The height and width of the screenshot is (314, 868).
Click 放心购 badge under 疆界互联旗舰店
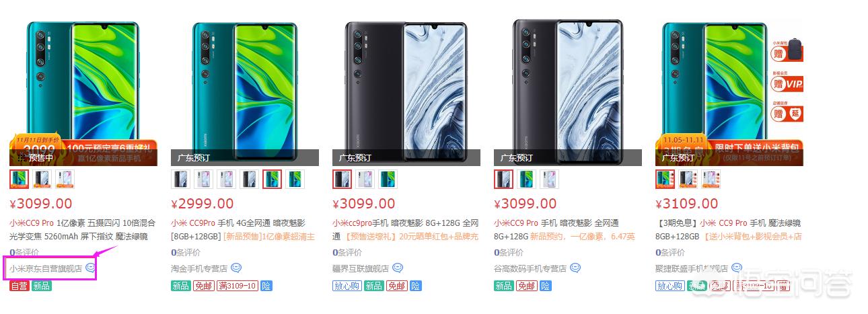coord(347,286)
